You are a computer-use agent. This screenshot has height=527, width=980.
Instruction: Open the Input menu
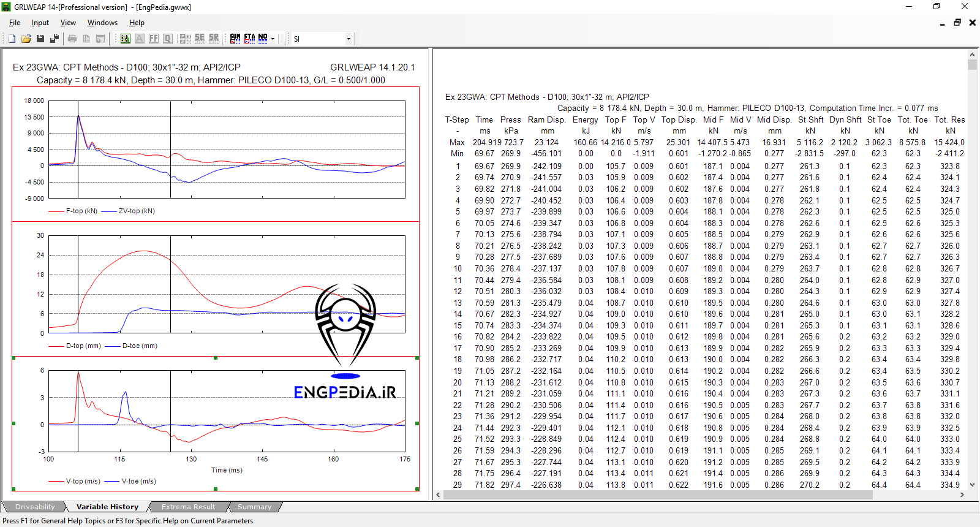point(40,23)
